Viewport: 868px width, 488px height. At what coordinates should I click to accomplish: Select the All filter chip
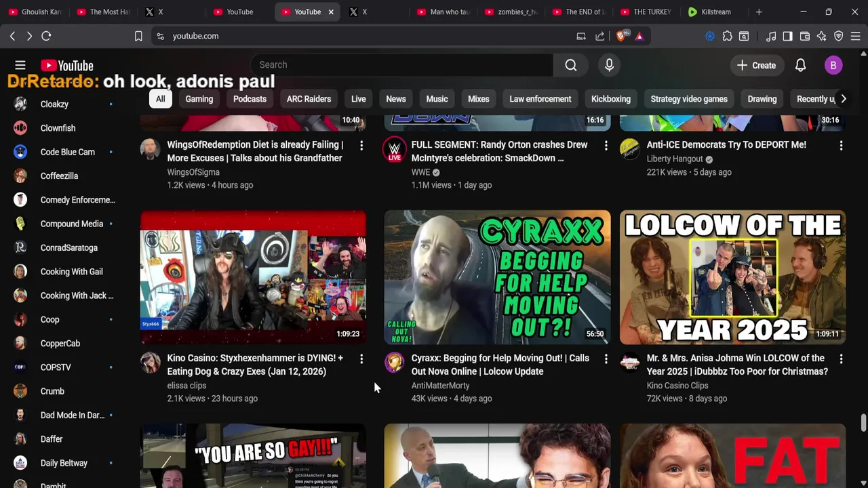point(160,99)
